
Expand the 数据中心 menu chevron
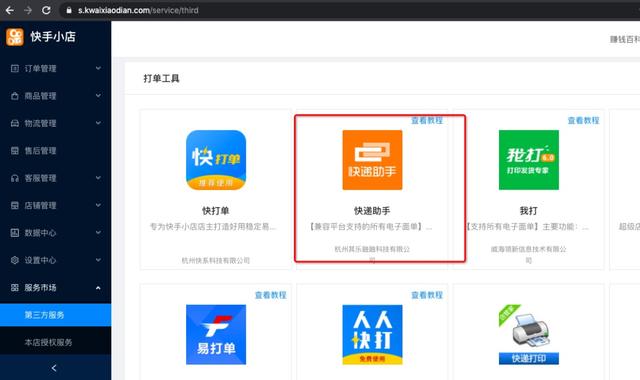(98, 232)
